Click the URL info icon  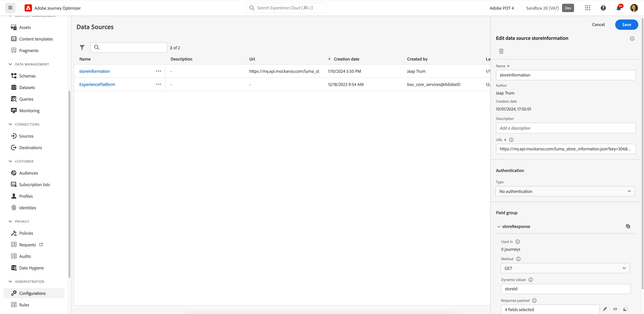(x=511, y=140)
